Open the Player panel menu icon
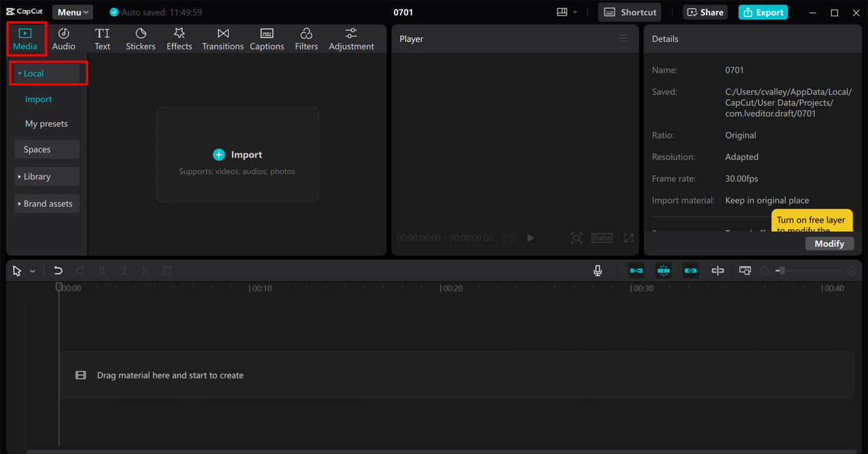Screen dimensions: 868x454 click(623, 39)
